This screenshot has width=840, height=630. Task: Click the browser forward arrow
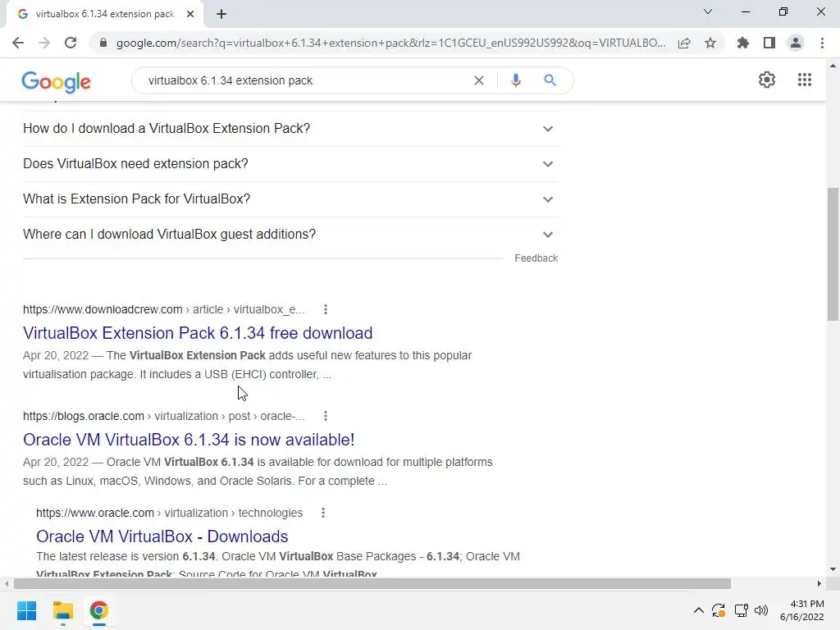pyautogui.click(x=44, y=43)
